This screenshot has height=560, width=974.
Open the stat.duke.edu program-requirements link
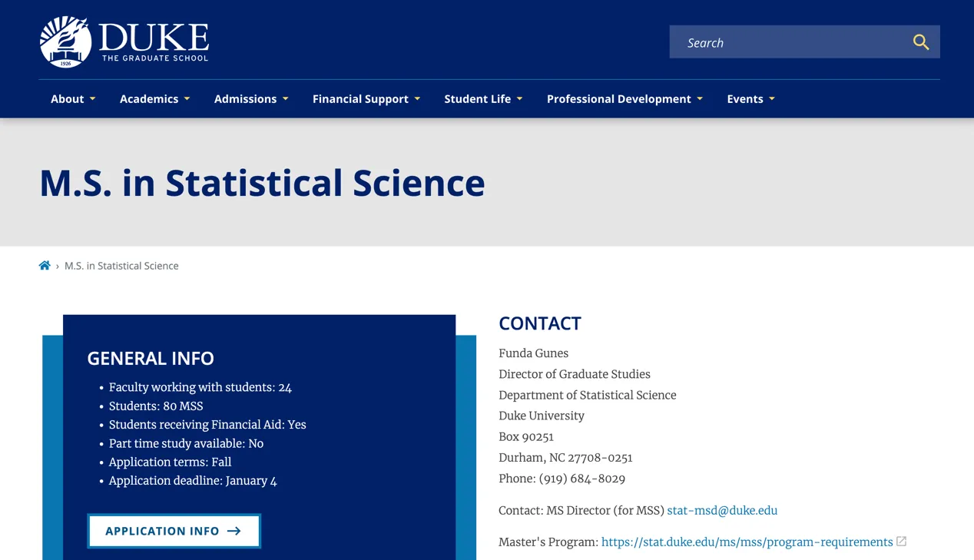click(747, 542)
